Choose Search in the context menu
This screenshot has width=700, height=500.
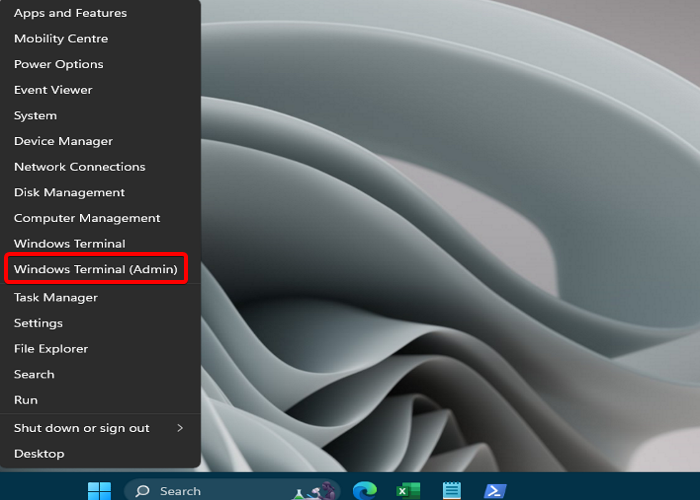tap(100, 374)
